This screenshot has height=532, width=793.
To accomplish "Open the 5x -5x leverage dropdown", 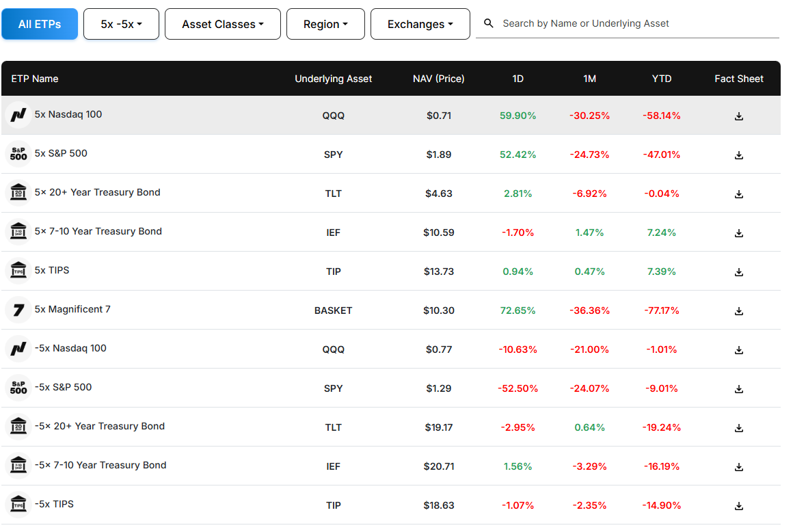I will pyautogui.click(x=121, y=24).
